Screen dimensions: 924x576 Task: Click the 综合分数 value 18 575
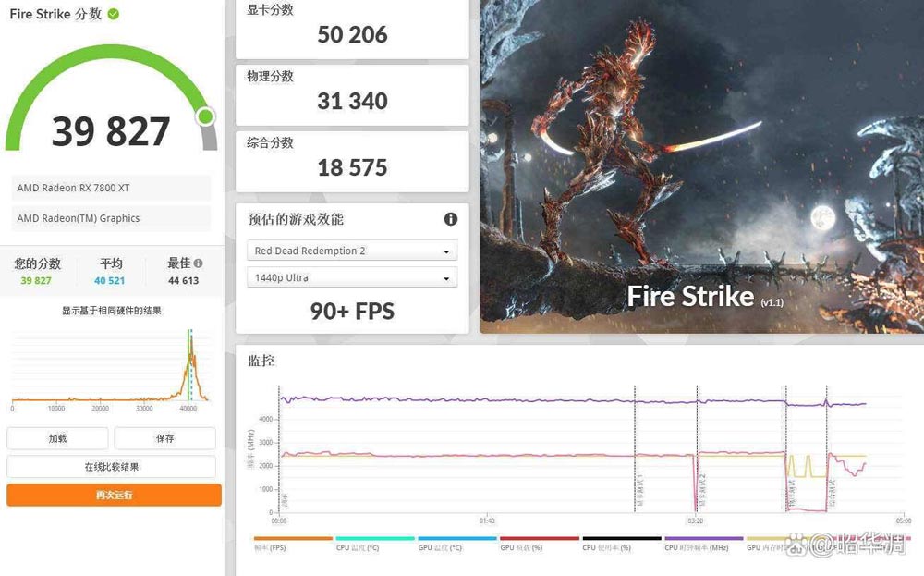point(352,168)
